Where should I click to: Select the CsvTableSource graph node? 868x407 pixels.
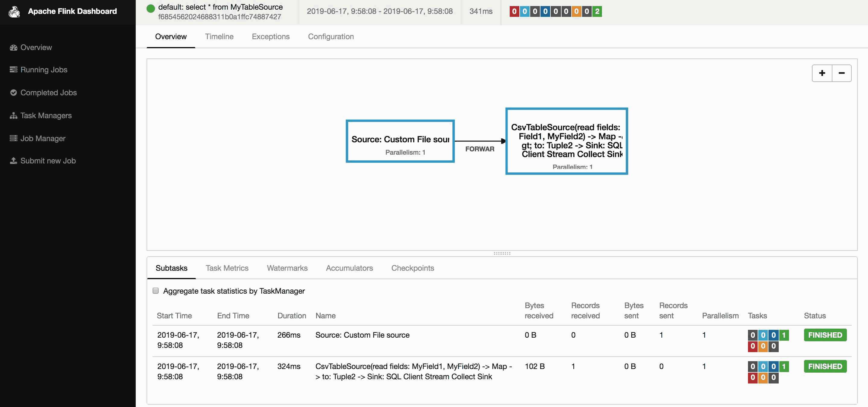click(567, 141)
